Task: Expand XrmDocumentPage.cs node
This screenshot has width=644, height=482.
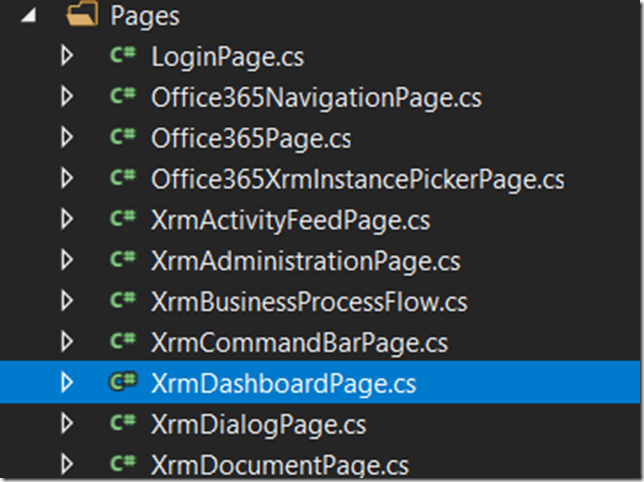Action: pyautogui.click(x=67, y=464)
